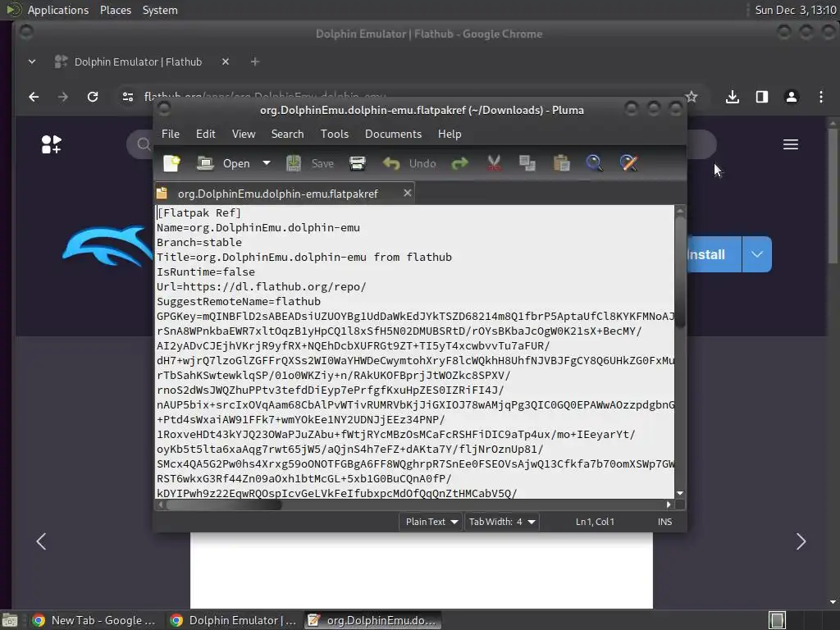Expand the Install options dropdown arrow

pyautogui.click(x=757, y=254)
